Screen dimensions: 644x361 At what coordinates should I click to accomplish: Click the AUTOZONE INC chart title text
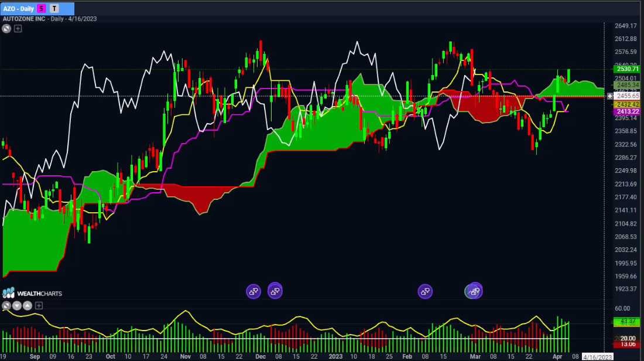click(x=24, y=19)
